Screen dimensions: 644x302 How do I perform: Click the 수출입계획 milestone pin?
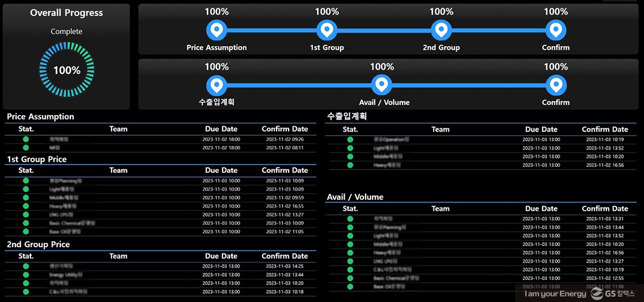pyautogui.click(x=216, y=85)
